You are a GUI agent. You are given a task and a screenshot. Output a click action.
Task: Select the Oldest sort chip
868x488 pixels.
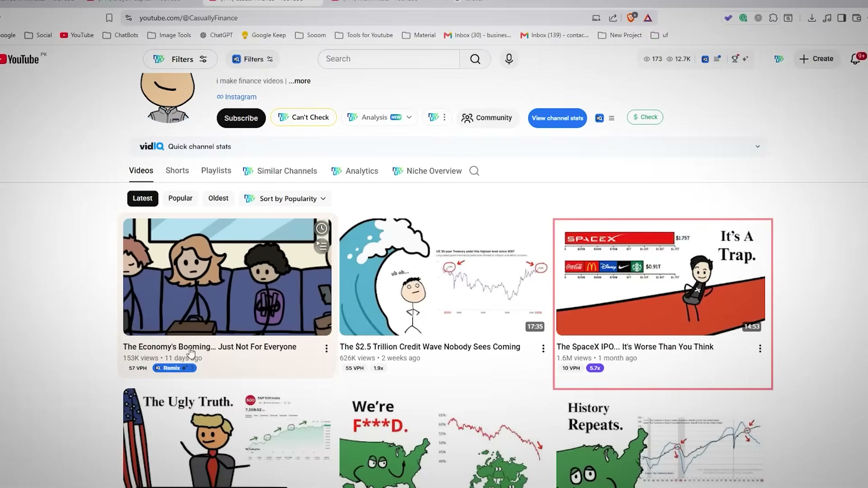[218, 198]
